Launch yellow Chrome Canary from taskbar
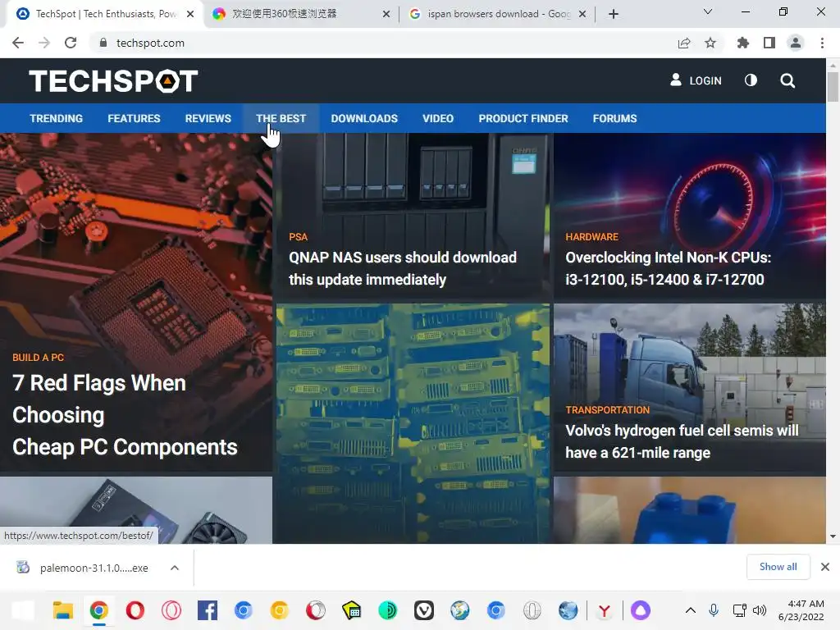This screenshot has height=630, width=840. pyautogui.click(x=280, y=610)
